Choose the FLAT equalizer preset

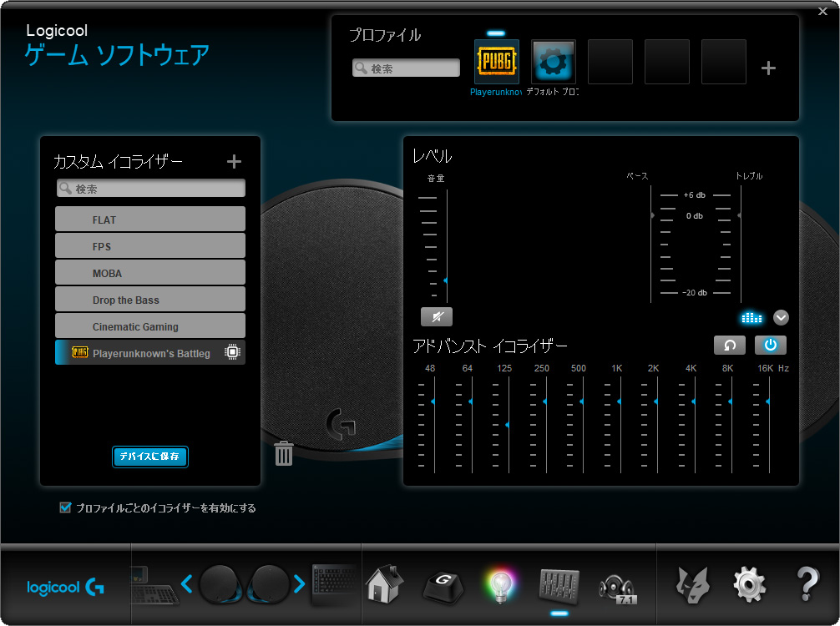[x=150, y=219]
